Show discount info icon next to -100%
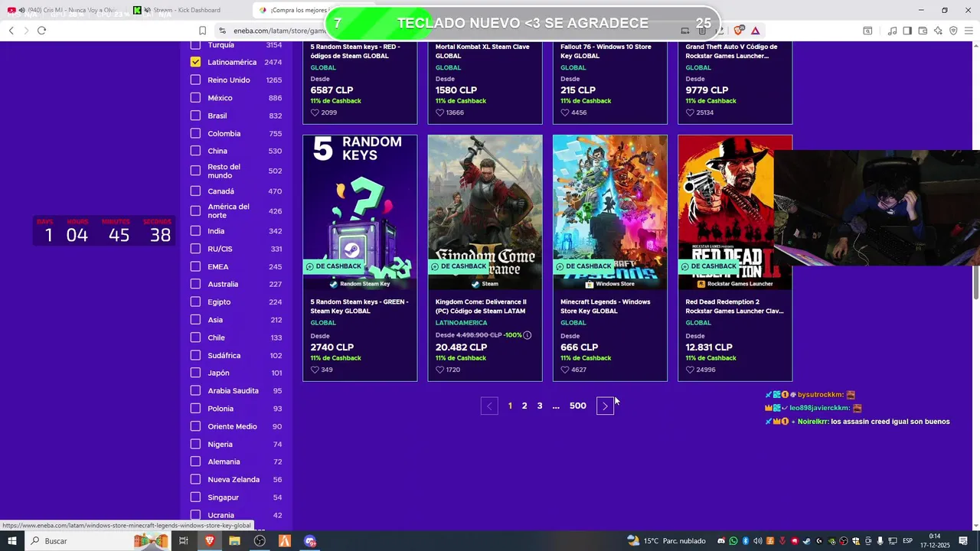The height and width of the screenshot is (551, 980). (528, 335)
